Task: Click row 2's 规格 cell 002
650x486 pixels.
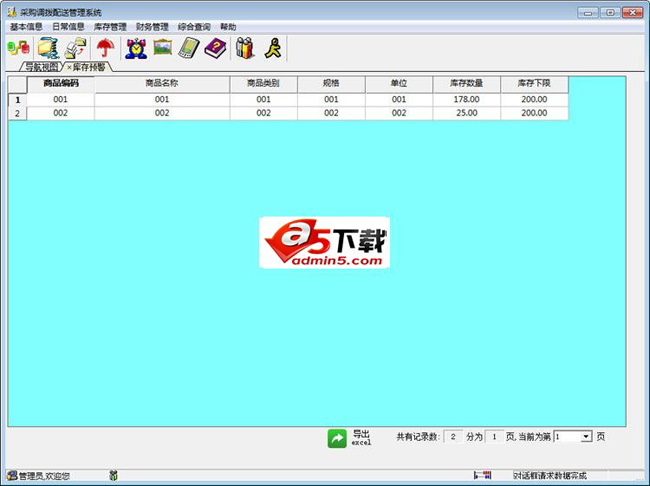Action: coord(331,113)
